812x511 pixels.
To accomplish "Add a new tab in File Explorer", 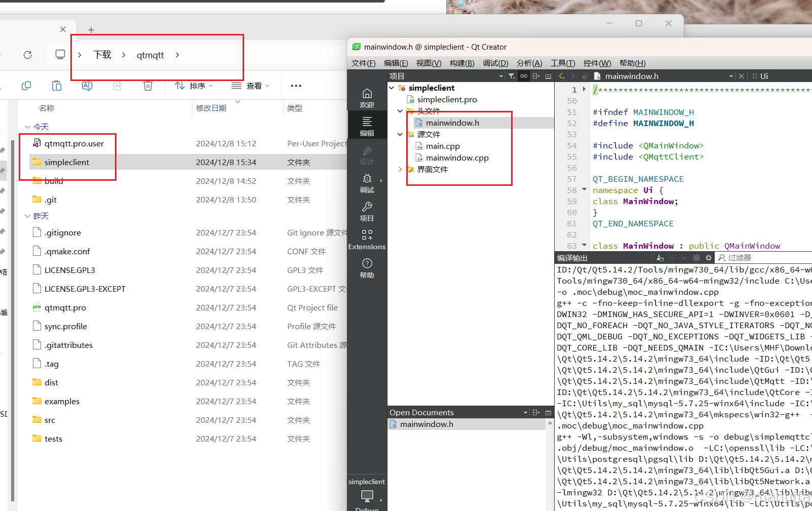I will (x=91, y=30).
